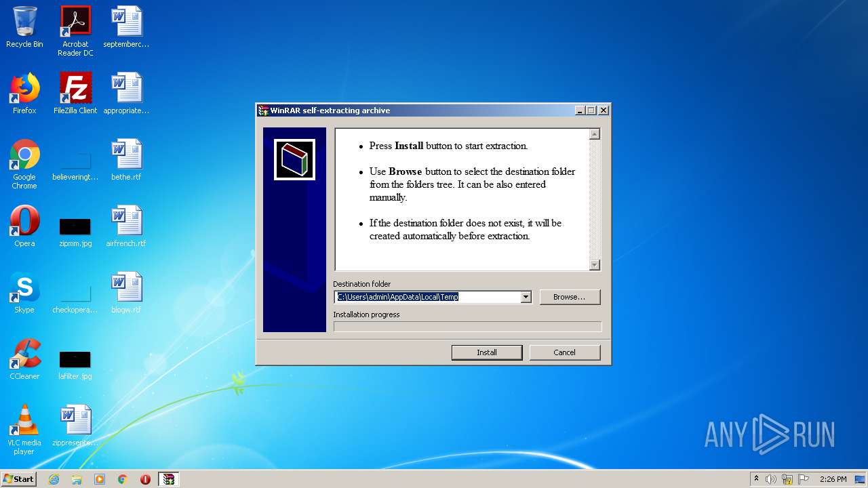Click the WinRAR archive logo image
The image size is (868, 488).
pyautogui.click(x=294, y=160)
